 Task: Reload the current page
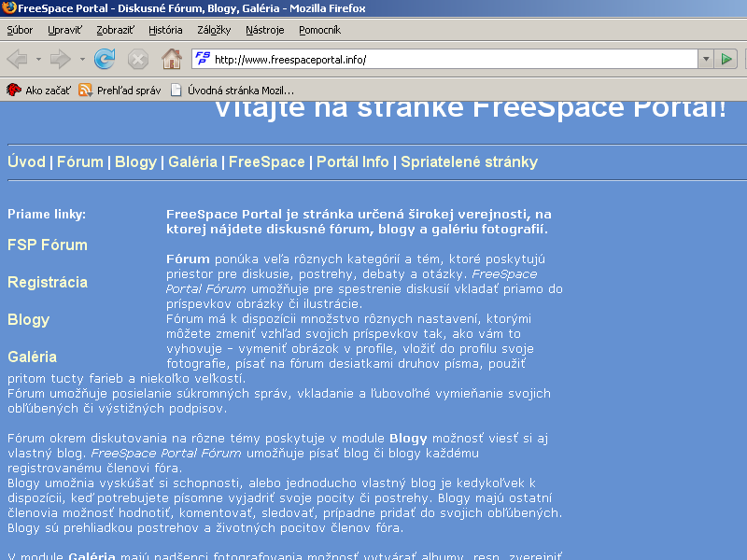105,59
